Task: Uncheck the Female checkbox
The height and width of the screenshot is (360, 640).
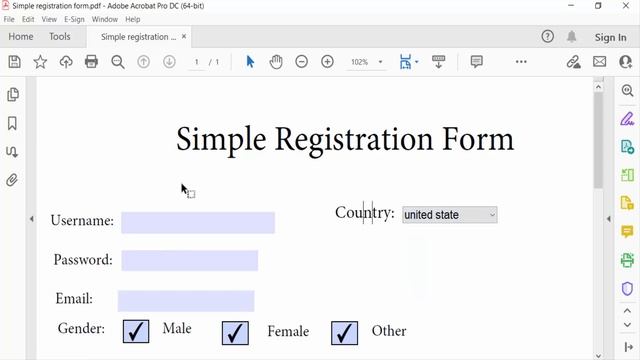Action: coord(235,333)
